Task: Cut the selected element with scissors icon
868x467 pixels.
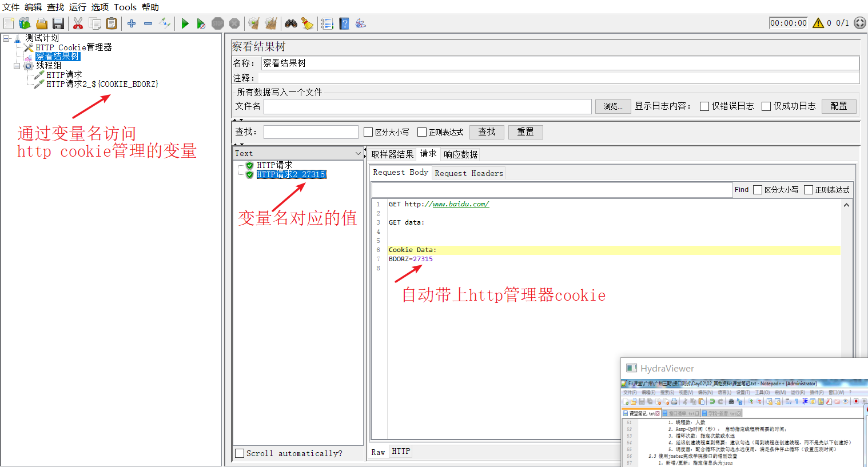Action: [78, 23]
